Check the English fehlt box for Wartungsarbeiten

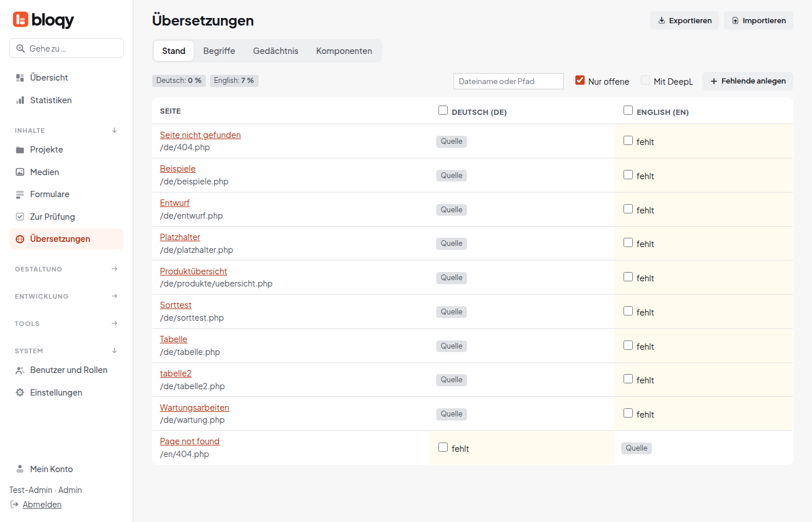[628, 413]
